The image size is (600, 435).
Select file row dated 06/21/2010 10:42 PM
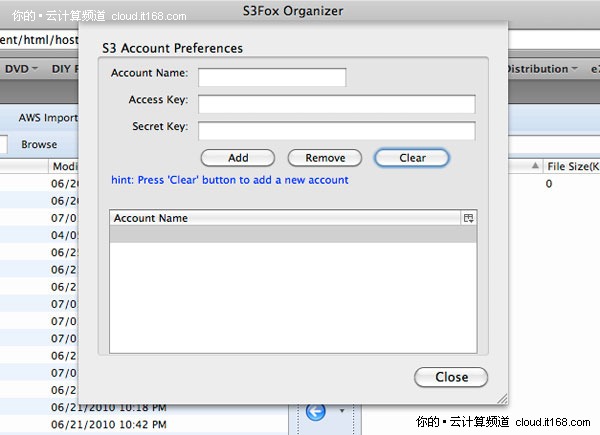click(108, 425)
